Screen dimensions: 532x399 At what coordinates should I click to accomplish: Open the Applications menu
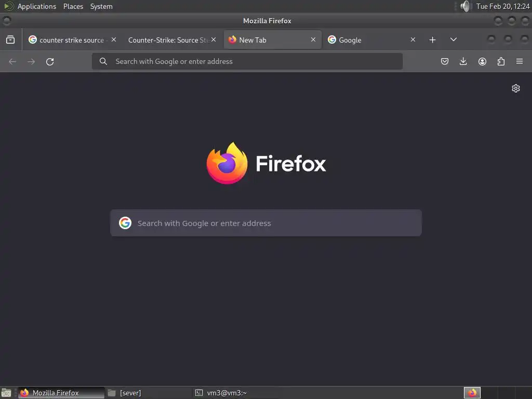click(x=37, y=6)
